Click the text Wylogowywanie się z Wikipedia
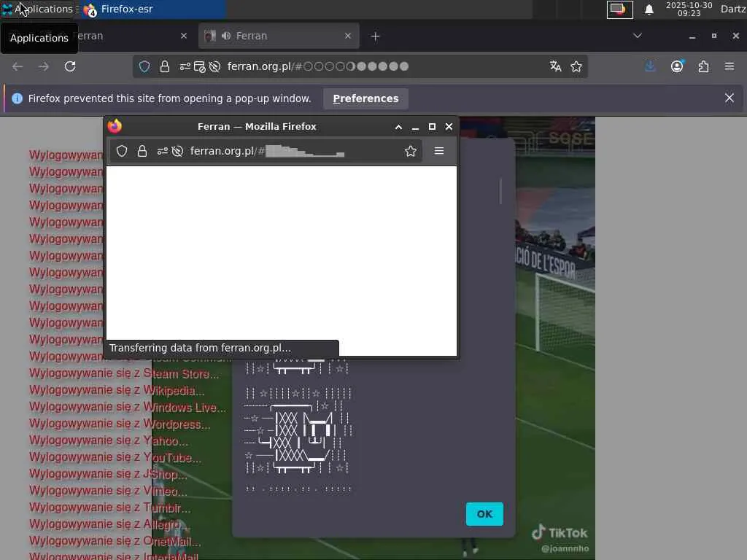The width and height of the screenshot is (747, 560). [117, 391]
